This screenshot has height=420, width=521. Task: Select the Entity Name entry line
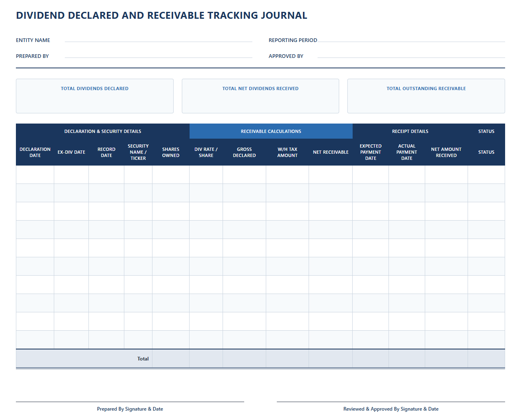(x=159, y=40)
